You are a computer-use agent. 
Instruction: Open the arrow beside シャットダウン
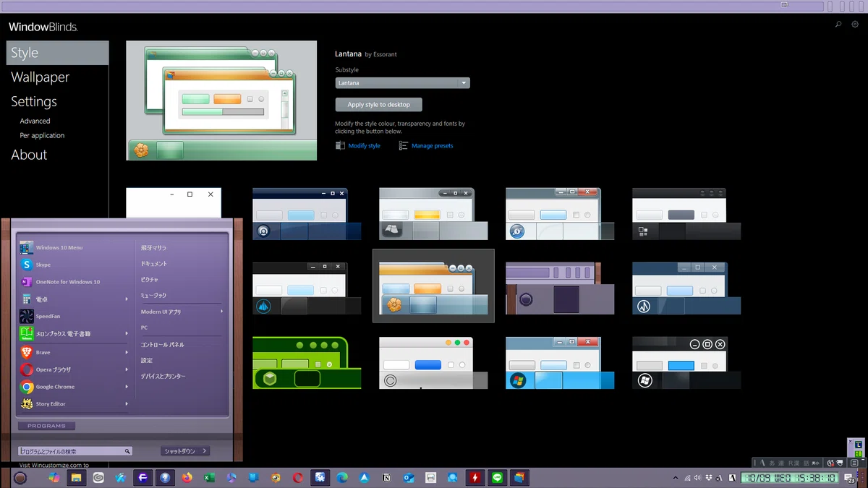(205, 451)
